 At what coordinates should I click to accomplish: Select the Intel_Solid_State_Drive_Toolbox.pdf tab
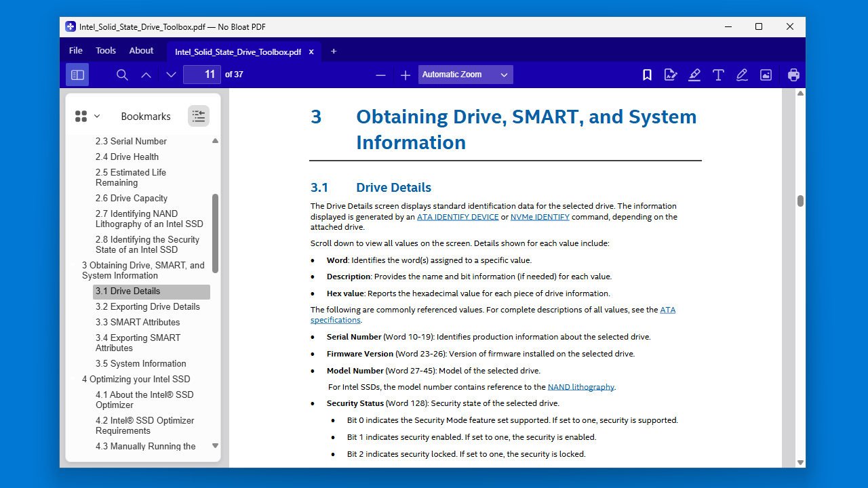tap(238, 52)
